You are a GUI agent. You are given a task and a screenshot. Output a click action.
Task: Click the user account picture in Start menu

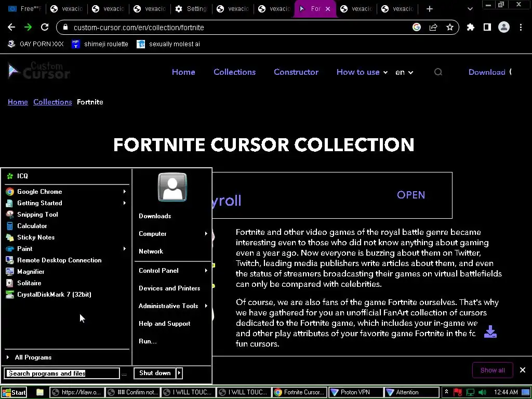[x=172, y=187]
